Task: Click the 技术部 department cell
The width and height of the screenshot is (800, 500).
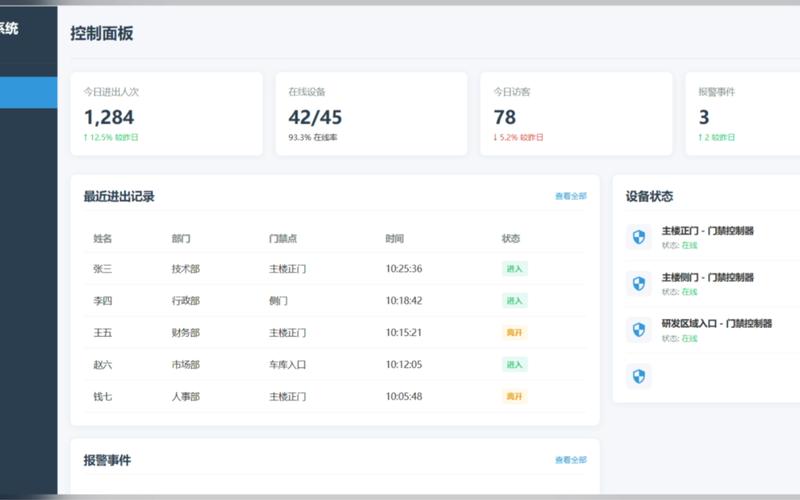Action: 186,269
